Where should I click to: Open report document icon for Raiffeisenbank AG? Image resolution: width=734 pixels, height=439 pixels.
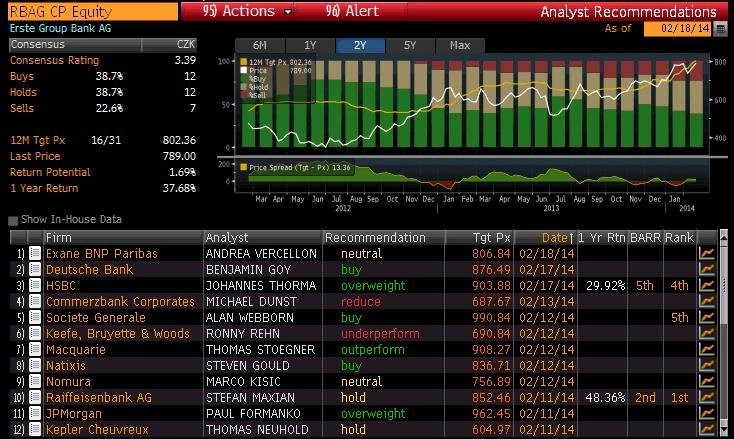[x=35, y=397]
